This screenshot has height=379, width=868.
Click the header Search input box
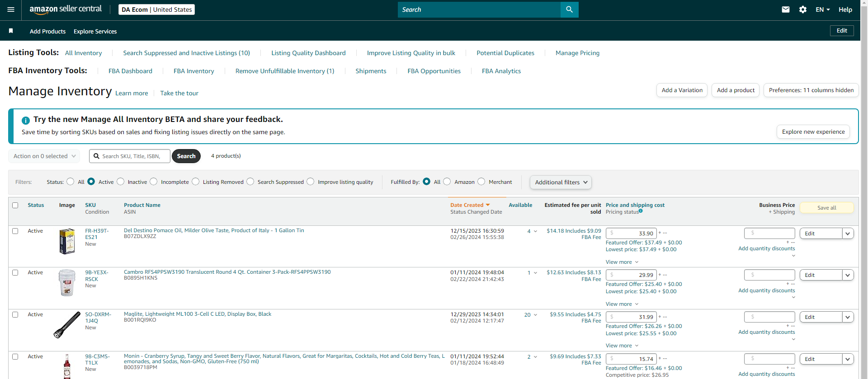(x=479, y=9)
